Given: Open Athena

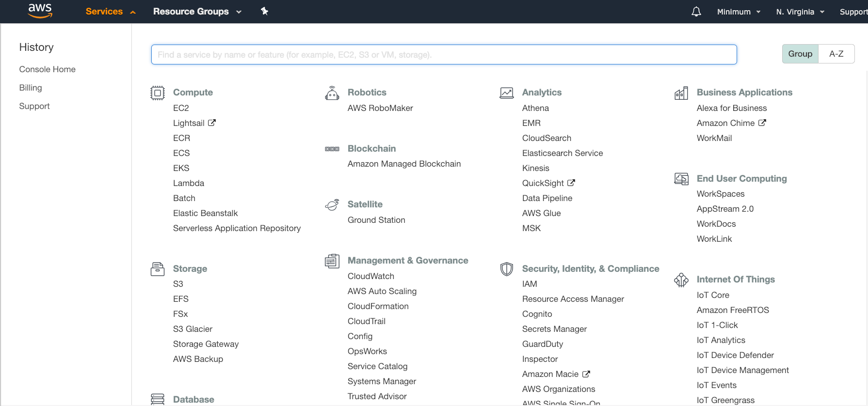Looking at the screenshot, I should (x=535, y=108).
